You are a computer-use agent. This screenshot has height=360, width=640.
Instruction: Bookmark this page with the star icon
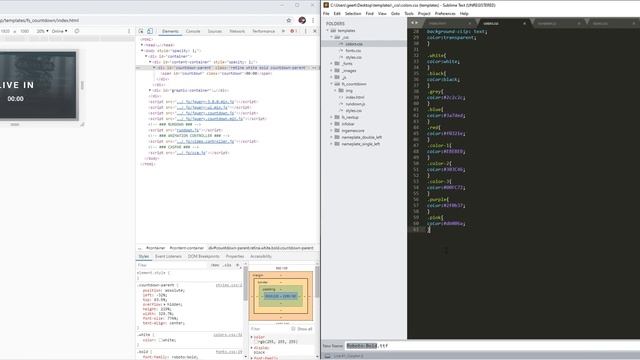tap(289, 20)
